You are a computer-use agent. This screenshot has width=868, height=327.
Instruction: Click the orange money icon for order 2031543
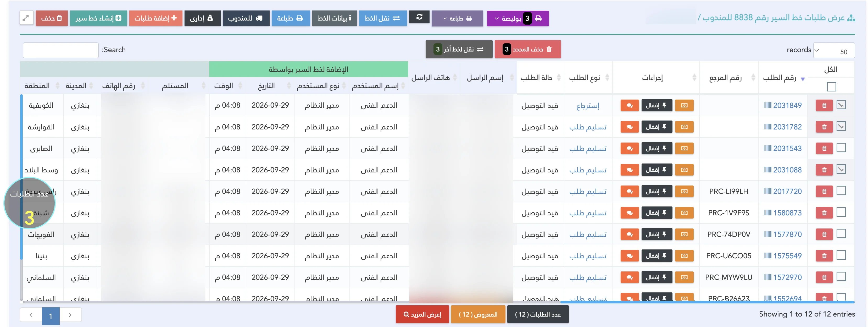coord(684,149)
